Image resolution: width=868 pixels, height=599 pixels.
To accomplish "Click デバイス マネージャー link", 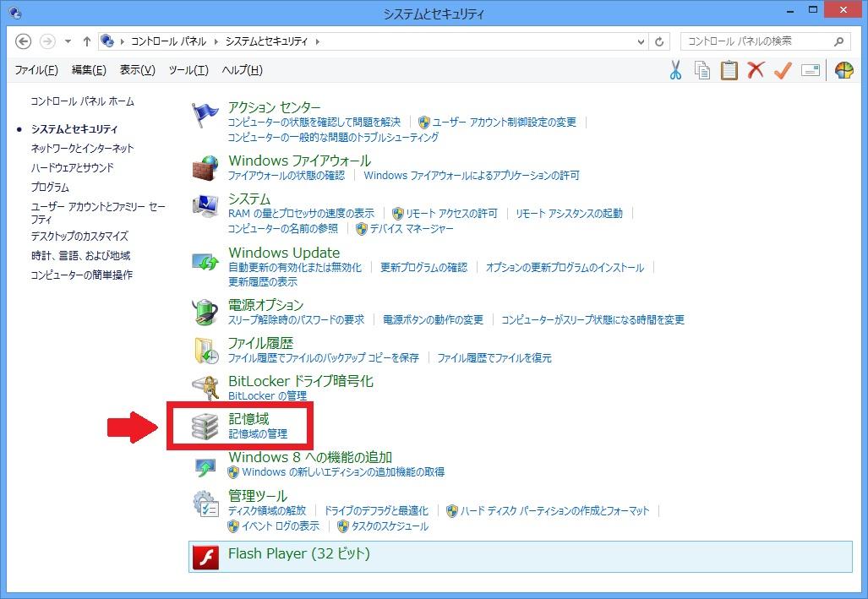I will coord(412,229).
